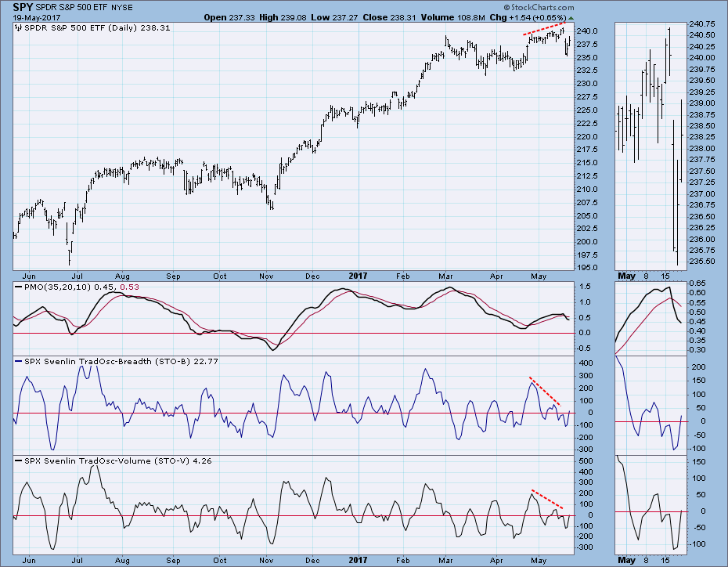Image resolution: width=728 pixels, height=567 pixels.
Task: Click the red dashed trendline above May prices
Action: point(545,28)
